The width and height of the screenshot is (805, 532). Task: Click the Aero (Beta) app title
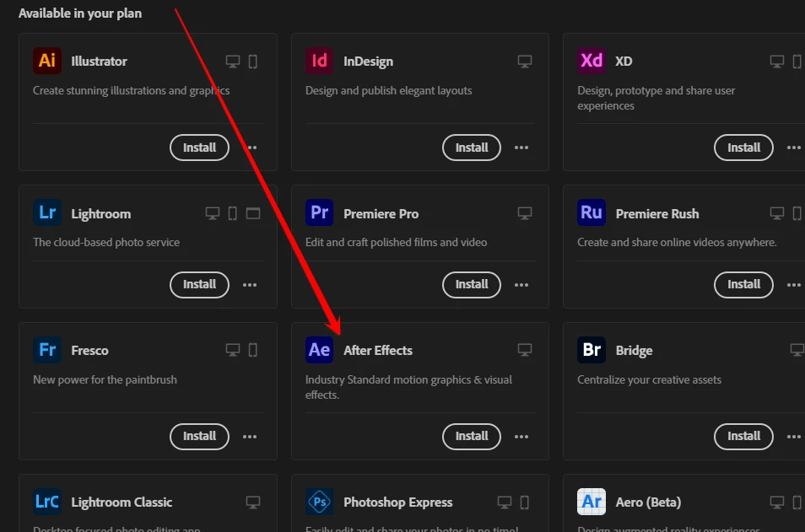[648, 502]
